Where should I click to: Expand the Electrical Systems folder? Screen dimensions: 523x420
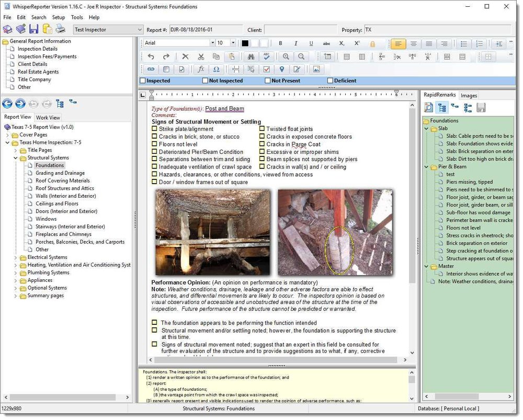(15, 257)
